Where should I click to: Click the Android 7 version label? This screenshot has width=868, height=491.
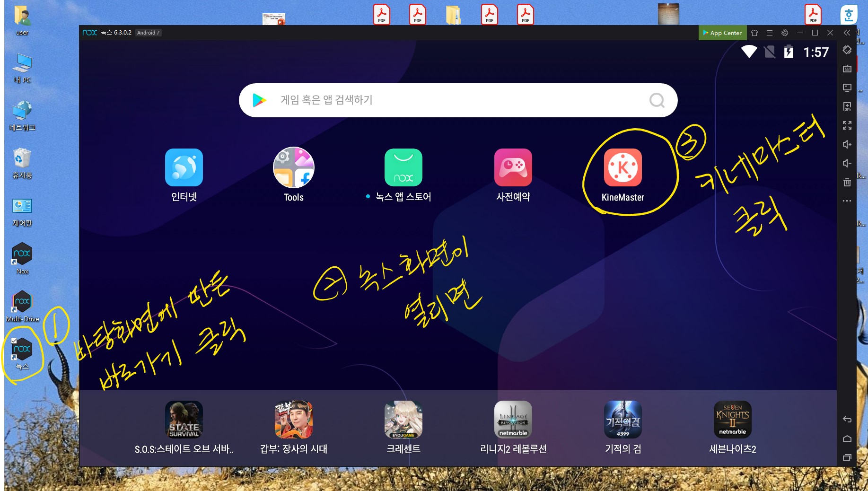tap(148, 33)
